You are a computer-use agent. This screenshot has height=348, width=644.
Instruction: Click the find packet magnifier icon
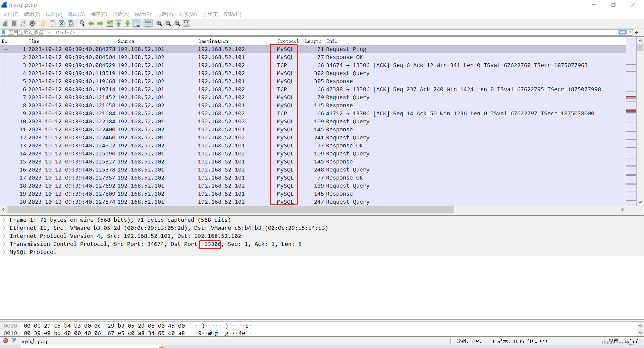[x=82, y=23]
